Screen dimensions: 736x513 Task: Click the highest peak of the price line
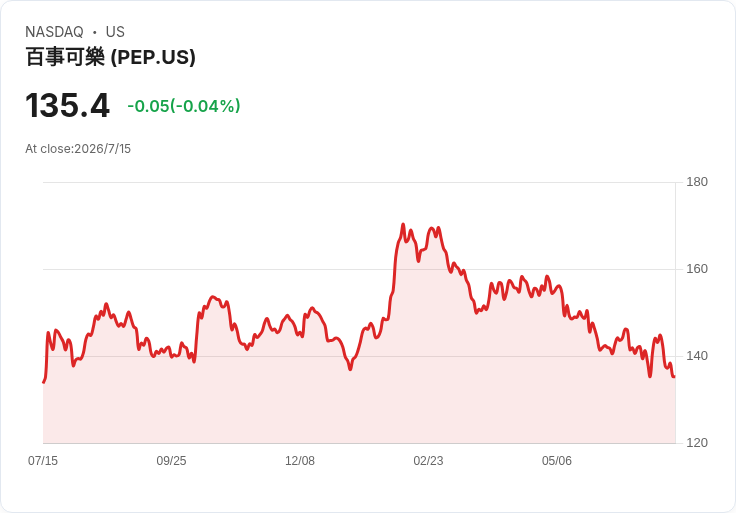point(403,224)
